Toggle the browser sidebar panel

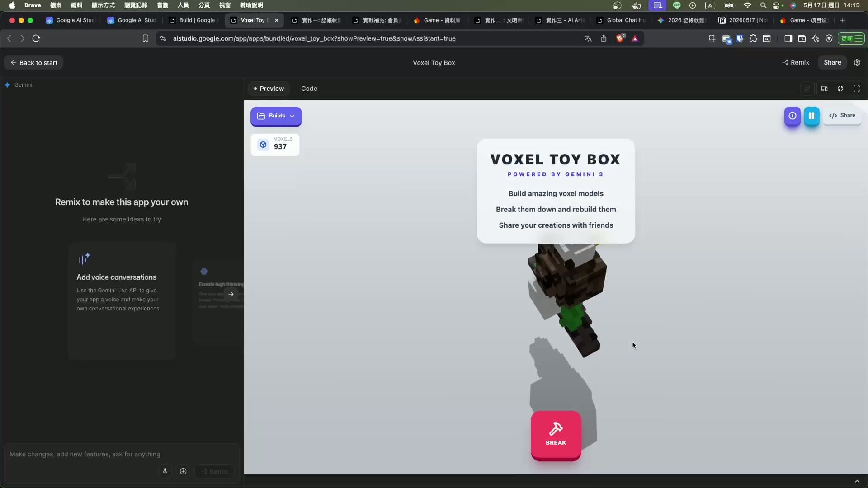(x=788, y=38)
